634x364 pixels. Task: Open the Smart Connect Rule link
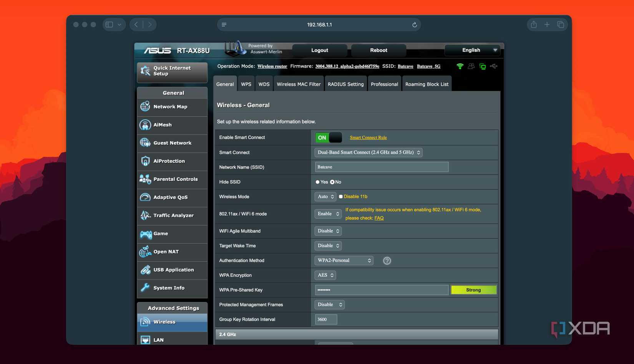tap(368, 137)
